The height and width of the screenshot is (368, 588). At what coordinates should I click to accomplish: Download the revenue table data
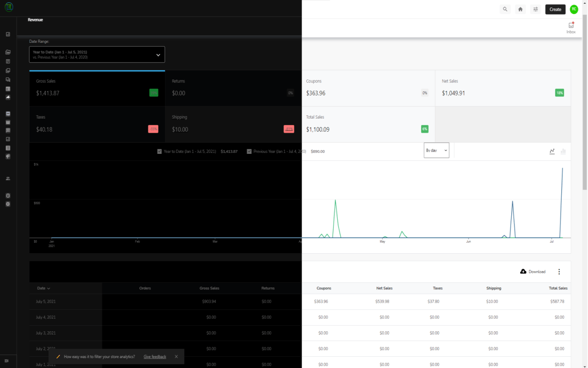(533, 272)
